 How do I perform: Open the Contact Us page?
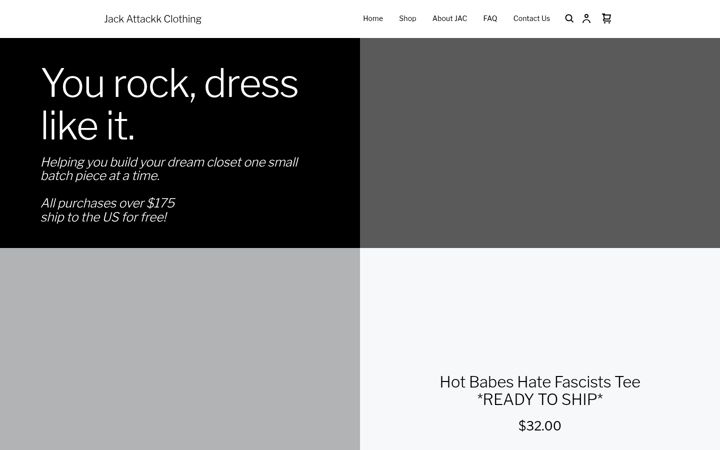coord(531,18)
